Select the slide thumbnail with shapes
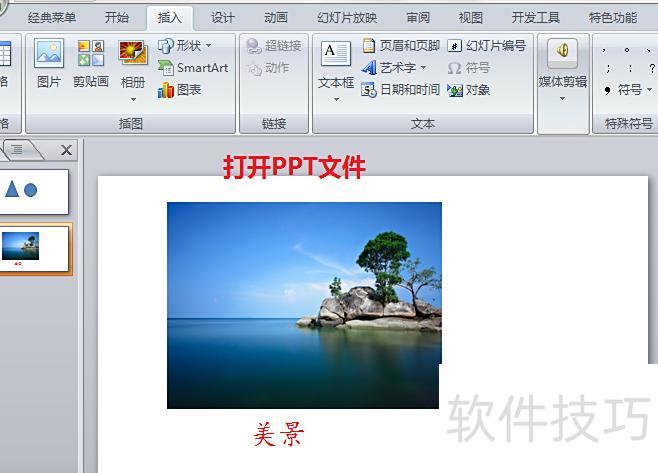This screenshot has height=473, width=658. (x=34, y=191)
